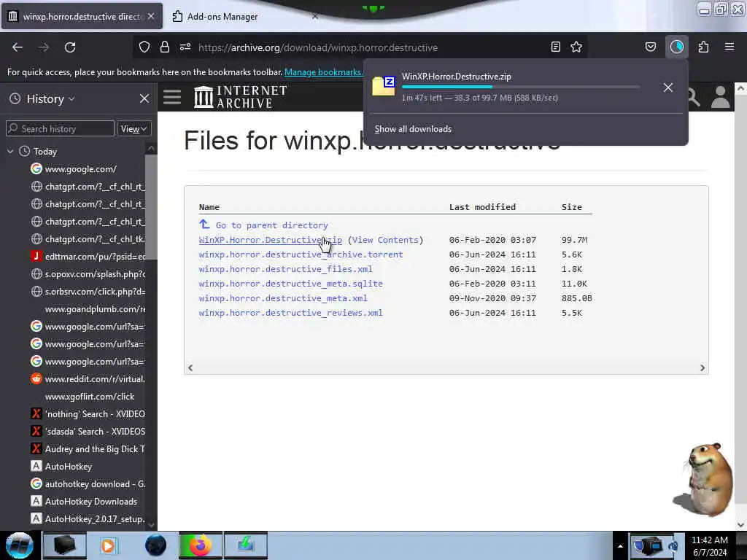Open the www.reddit.com/r/virtual history entry

pyautogui.click(x=88, y=379)
